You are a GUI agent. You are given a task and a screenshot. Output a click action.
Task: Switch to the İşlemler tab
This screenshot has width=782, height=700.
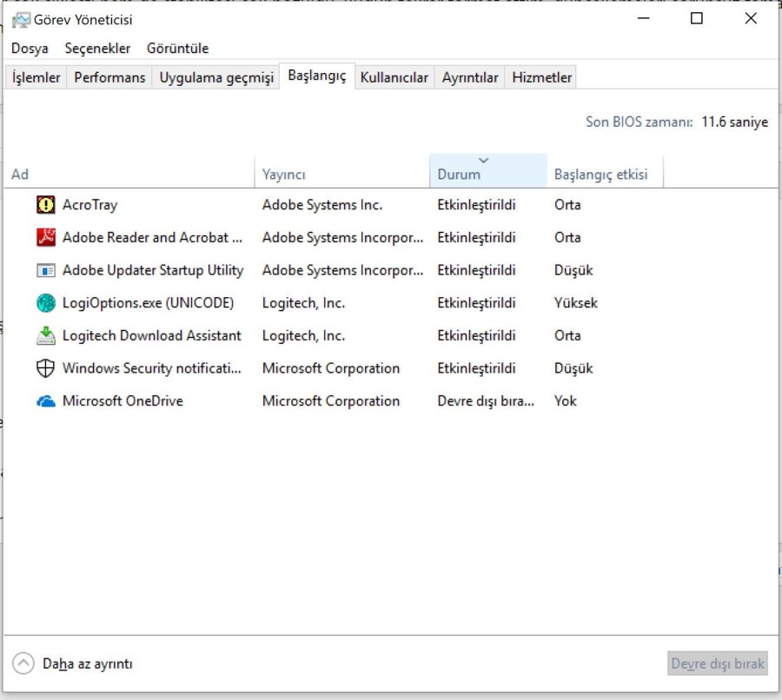[x=36, y=77]
